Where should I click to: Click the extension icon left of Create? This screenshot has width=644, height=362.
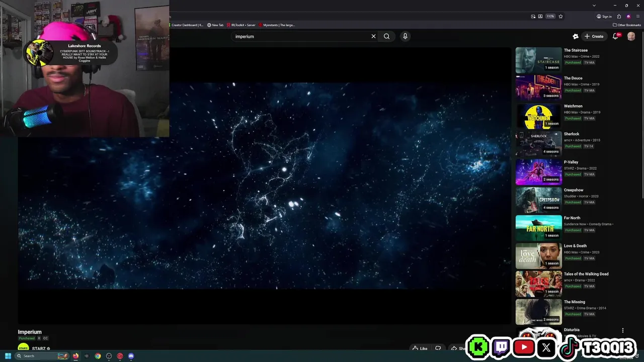[576, 36]
